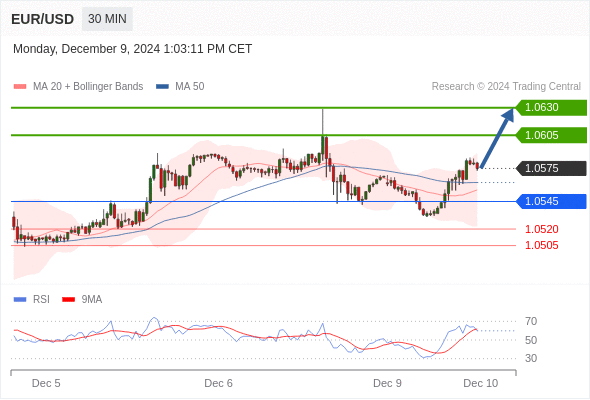Screen dimensions: 590x400
Task: Click the MA 50 blue legend swatch
Action: click(162, 87)
